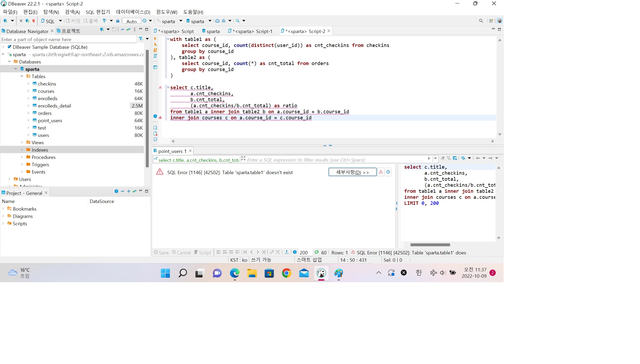Screen dimensions: 640x364
Task: Click the Explain execution plan icon
Action: click(x=155, y=56)
